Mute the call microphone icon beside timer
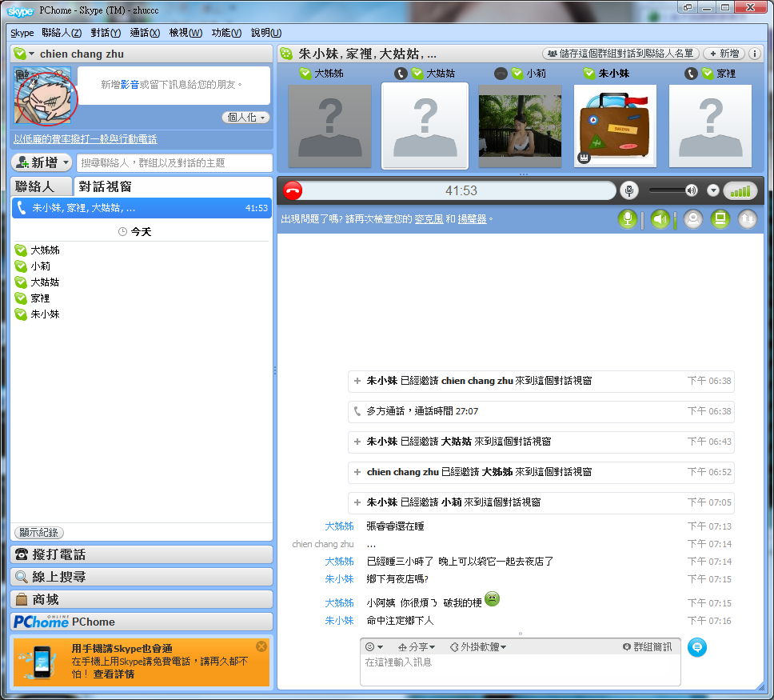The width and height of the screenshot is (774, 700). (628, 190)
